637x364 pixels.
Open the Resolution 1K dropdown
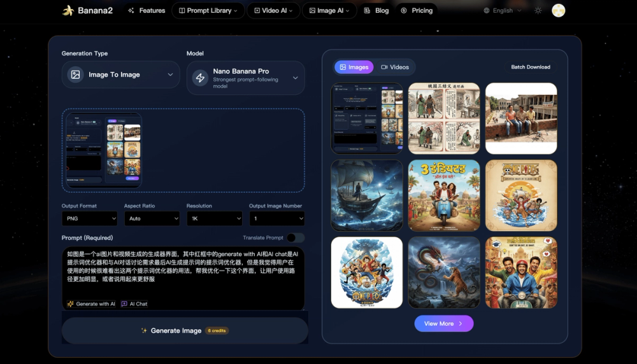click(x=214, y=219)
